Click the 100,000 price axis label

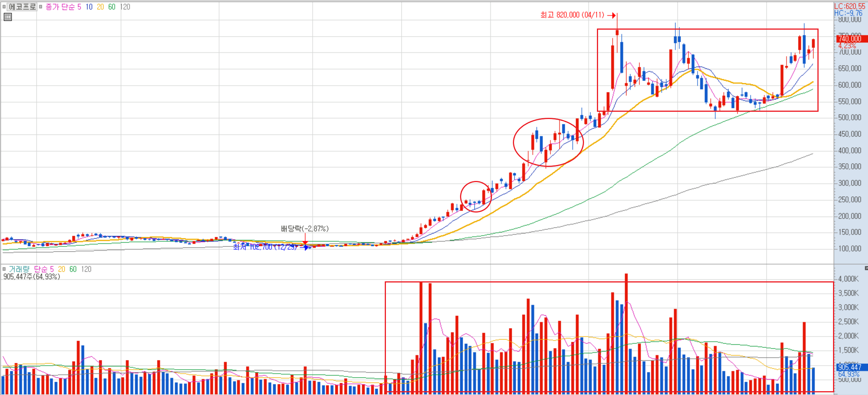850,249
